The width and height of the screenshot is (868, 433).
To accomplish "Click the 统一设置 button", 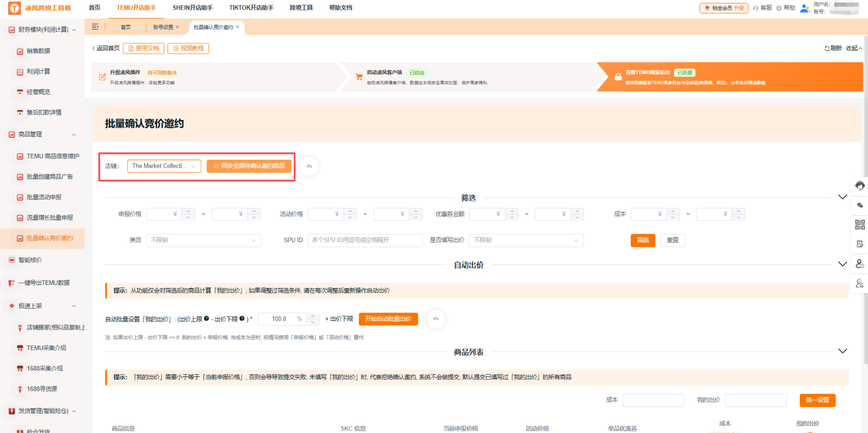I will pos(818,400).
